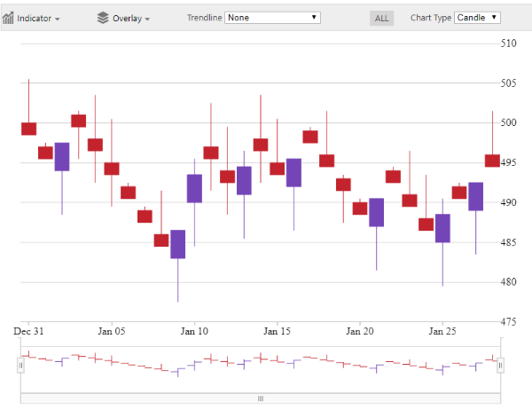Select the Jan 15 date axis label
This screenshot has width=532, height=410.
(x=277, y=331)
